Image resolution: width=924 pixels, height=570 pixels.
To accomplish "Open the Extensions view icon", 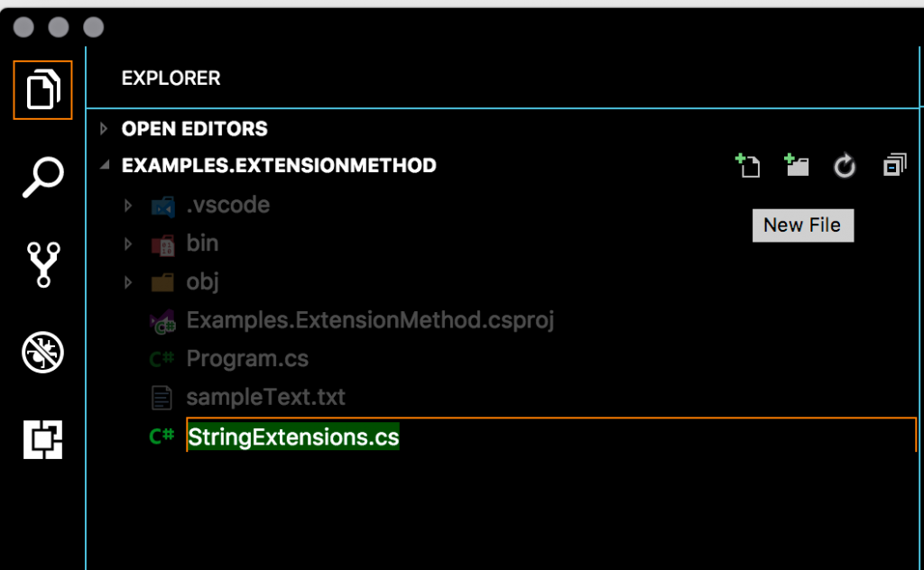I will 42,439.
